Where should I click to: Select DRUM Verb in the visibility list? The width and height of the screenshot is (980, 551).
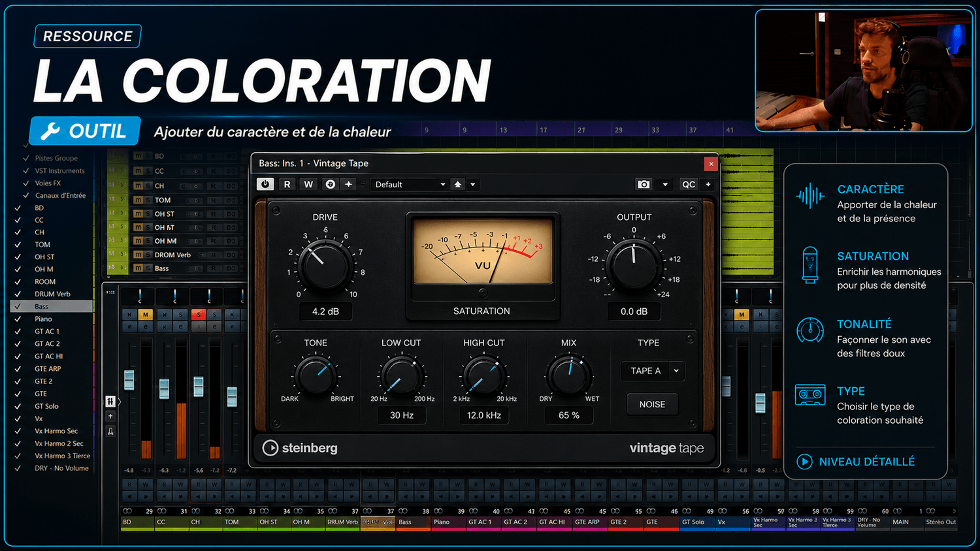point(52,294)
